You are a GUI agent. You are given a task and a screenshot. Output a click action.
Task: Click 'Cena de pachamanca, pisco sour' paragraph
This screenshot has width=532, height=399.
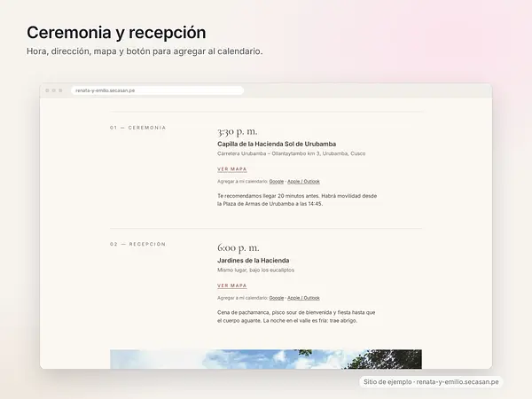[296, 317]
